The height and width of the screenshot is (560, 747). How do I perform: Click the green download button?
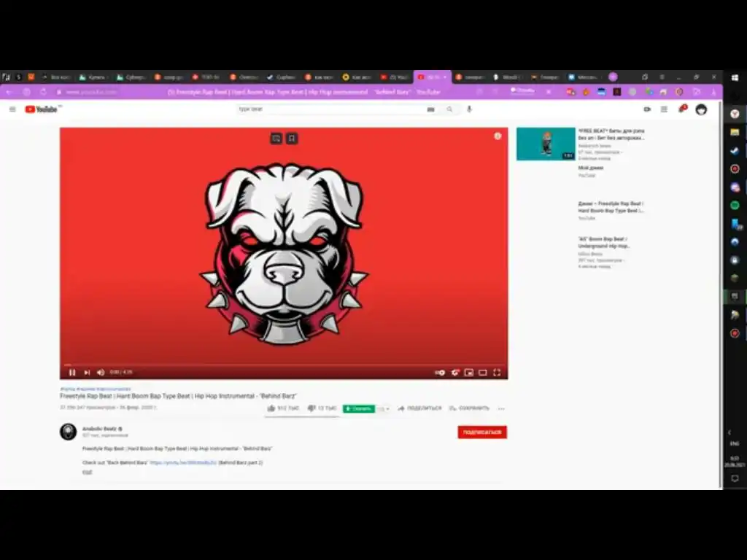click(x=359, y=408)
